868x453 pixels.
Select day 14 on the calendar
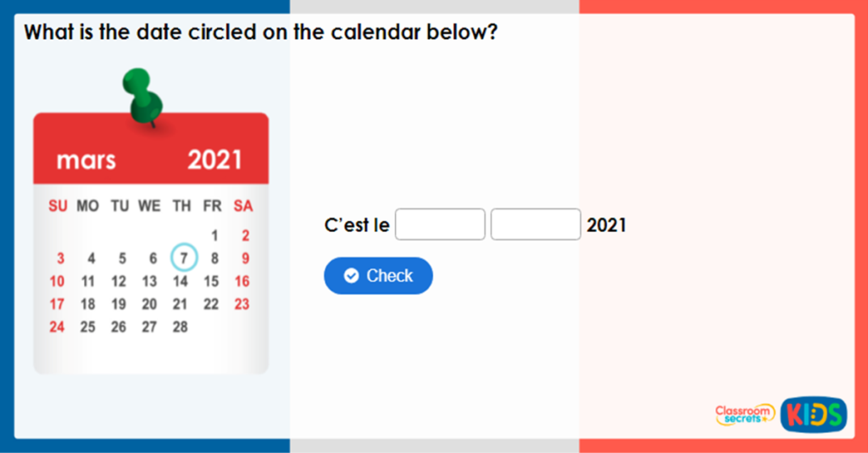180,281
